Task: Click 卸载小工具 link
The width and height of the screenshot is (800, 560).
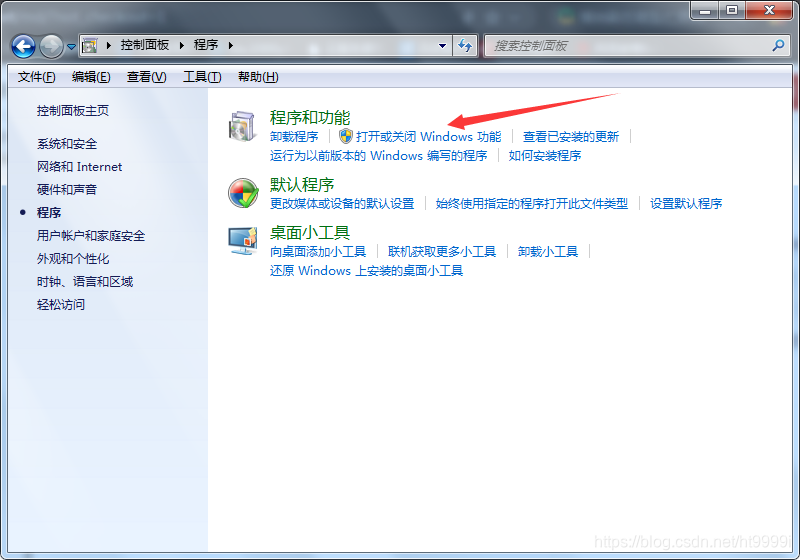Action: pyautogui.click(x=548, y=251)
